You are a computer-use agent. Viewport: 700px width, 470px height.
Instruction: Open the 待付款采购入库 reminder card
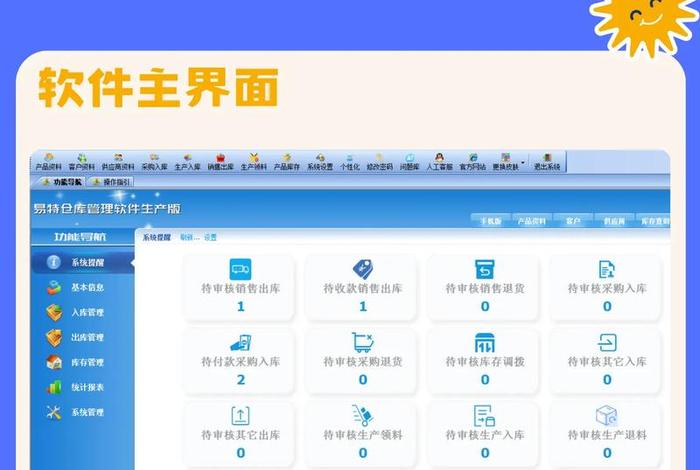tap(240, 361)
